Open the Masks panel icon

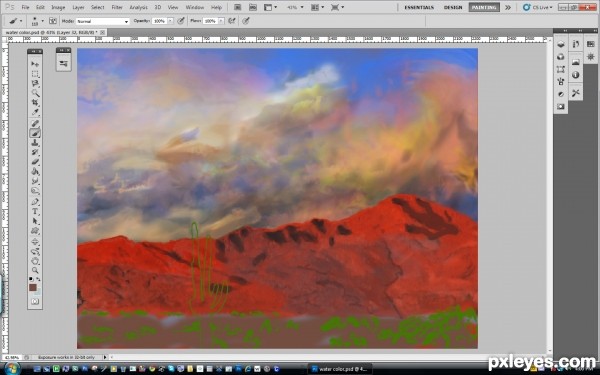(561, 106)
